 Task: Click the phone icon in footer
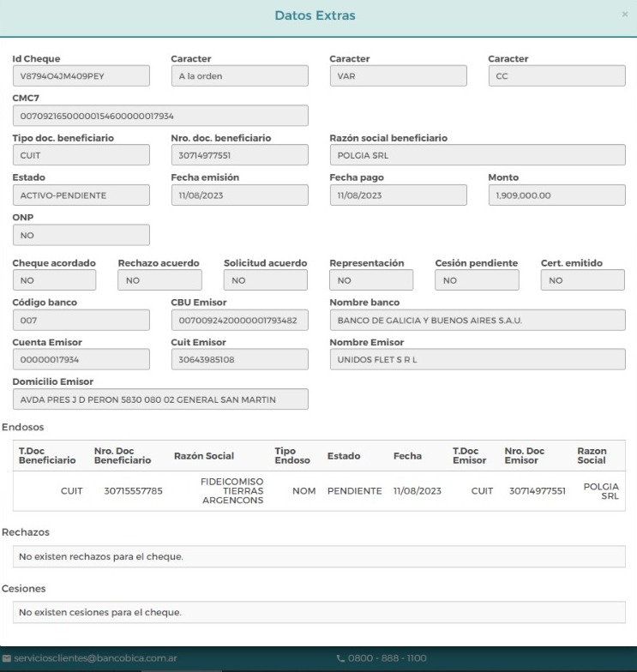[x=340, y=658]
